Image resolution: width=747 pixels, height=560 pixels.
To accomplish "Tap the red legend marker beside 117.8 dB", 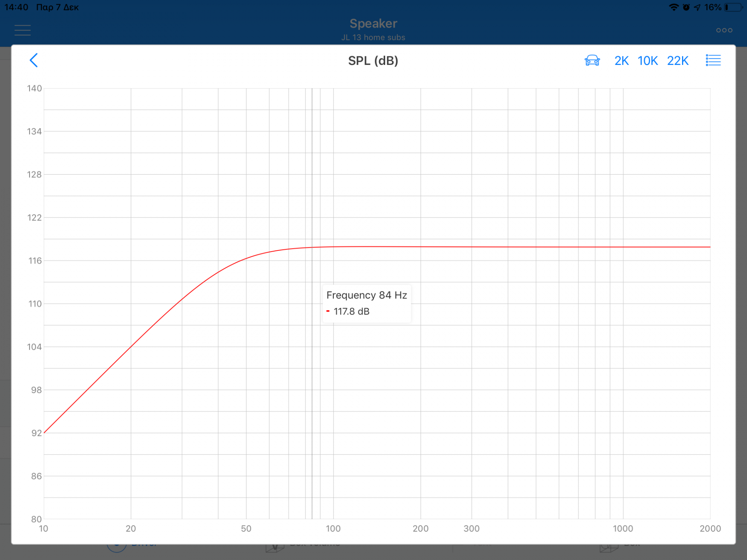I will click(x=328, y=311).
